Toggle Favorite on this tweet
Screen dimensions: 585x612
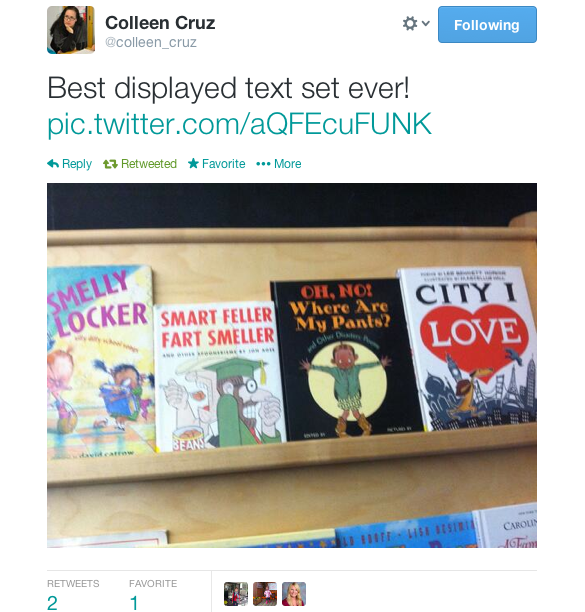[223, 164]
